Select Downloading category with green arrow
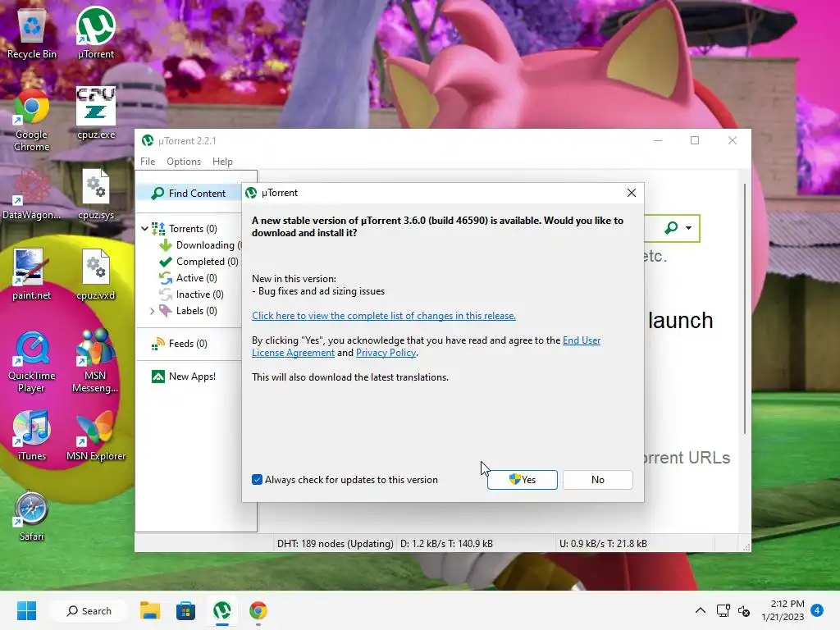This screenshot has width=840, height=630. 199,245
